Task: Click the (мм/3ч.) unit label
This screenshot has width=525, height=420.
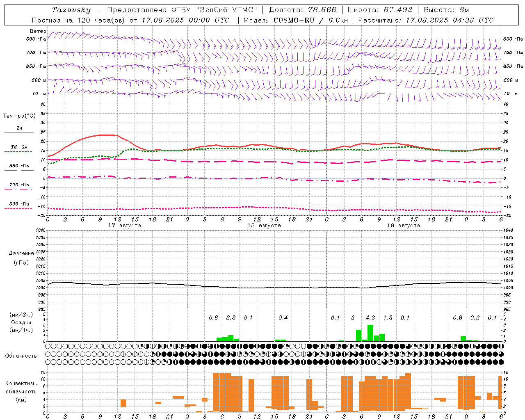Action: (21, 315)
